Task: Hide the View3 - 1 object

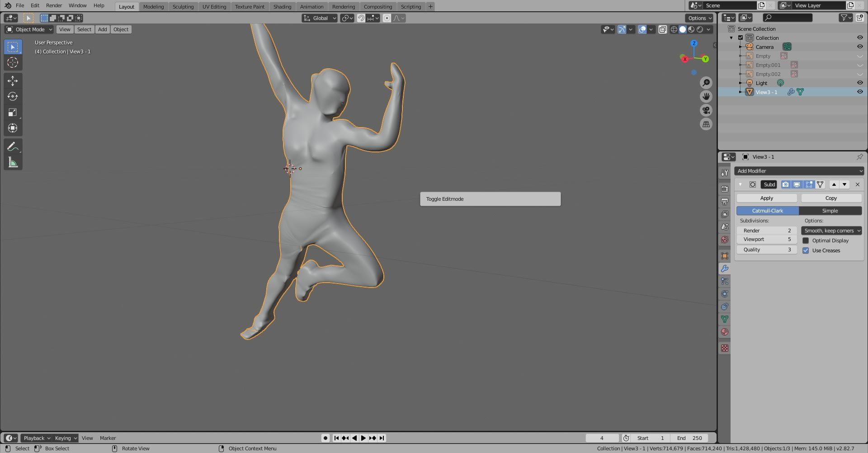Action: coord(860,92)
